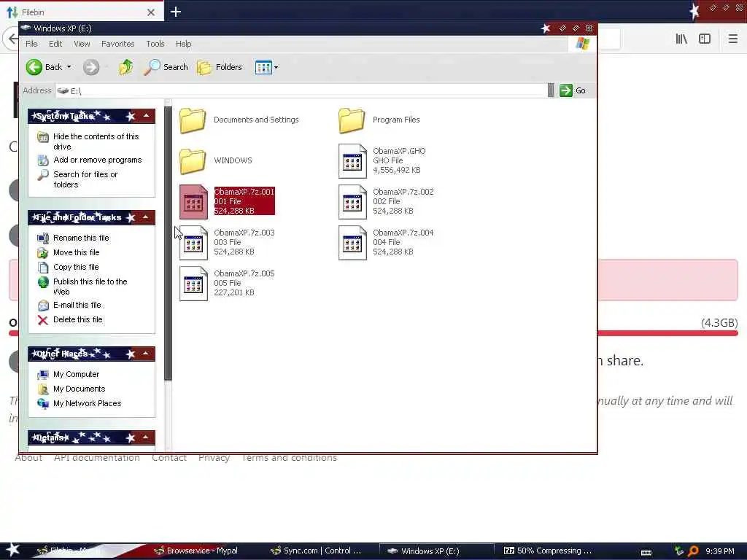Open the Search magnifier tool

click(166, 67)
